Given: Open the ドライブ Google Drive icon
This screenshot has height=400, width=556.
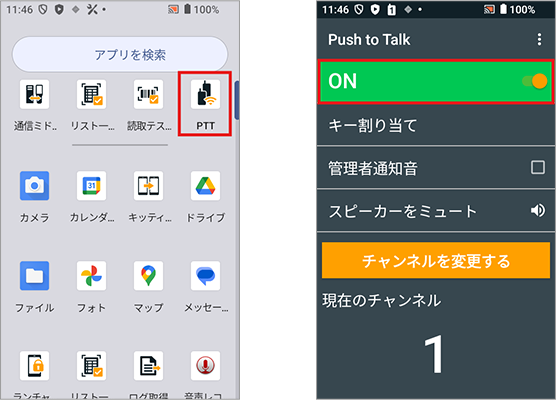Looking at the screenshot, I should point(205,186).
